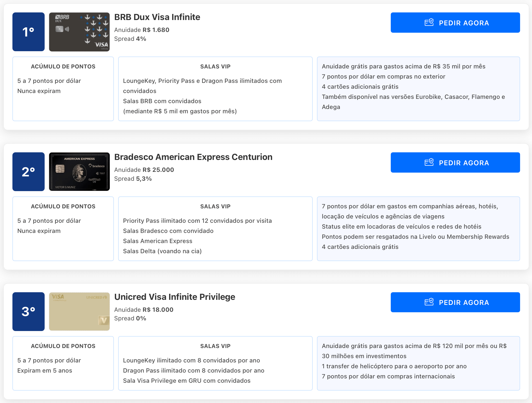Click 'Salas Bradesco com convidado' line
Viewport: 532px width, 403px height.
[168, 231]
